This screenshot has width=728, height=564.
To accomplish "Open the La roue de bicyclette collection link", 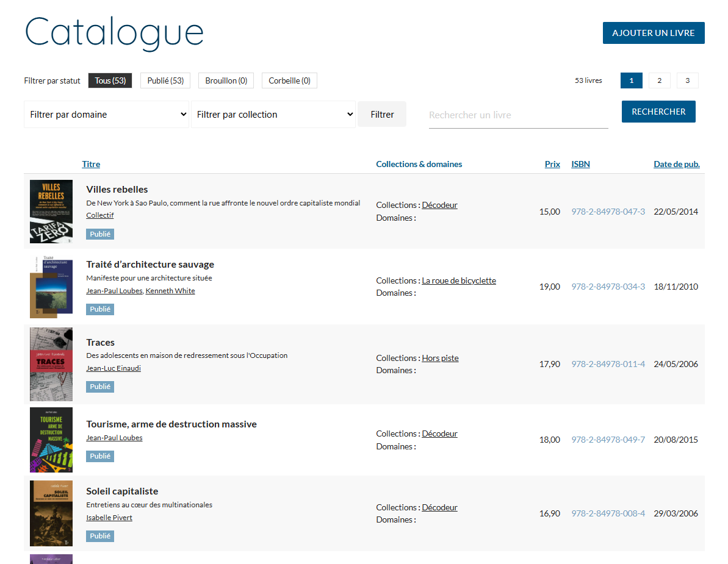I will click(459, 280).
